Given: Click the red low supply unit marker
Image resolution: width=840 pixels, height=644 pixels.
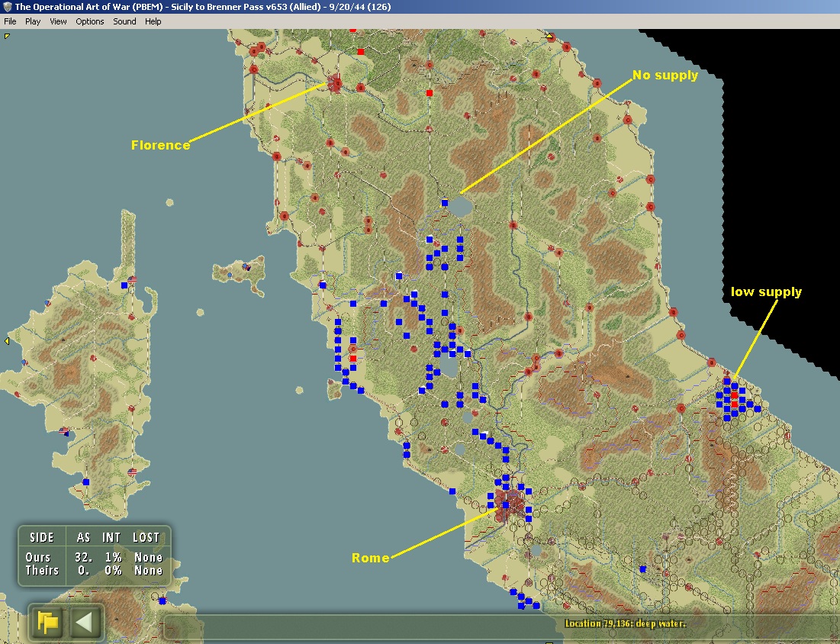Looking at the screenshot, I should pyautogui.click(x=735, y=395).
